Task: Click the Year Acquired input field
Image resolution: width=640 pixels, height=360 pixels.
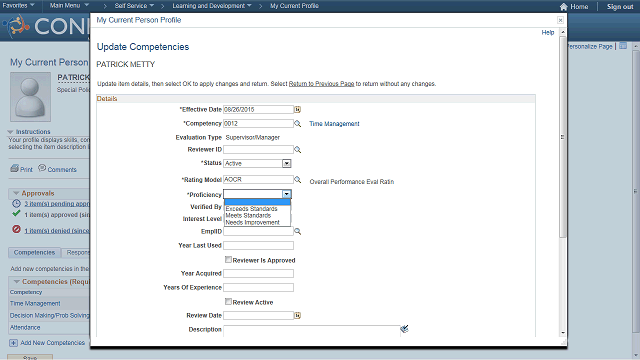Action: click(258, 273)
